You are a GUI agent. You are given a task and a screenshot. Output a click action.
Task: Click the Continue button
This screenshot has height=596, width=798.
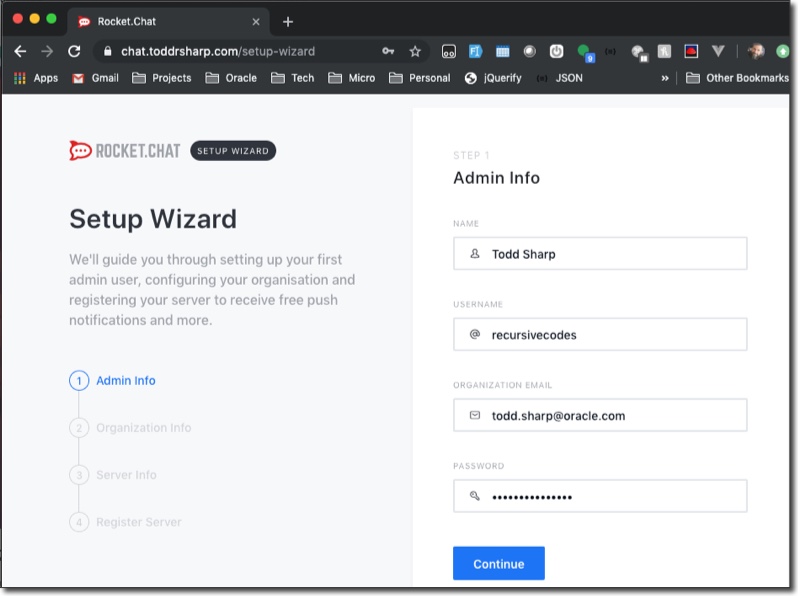pyautogui.click(x=498, y=563)
